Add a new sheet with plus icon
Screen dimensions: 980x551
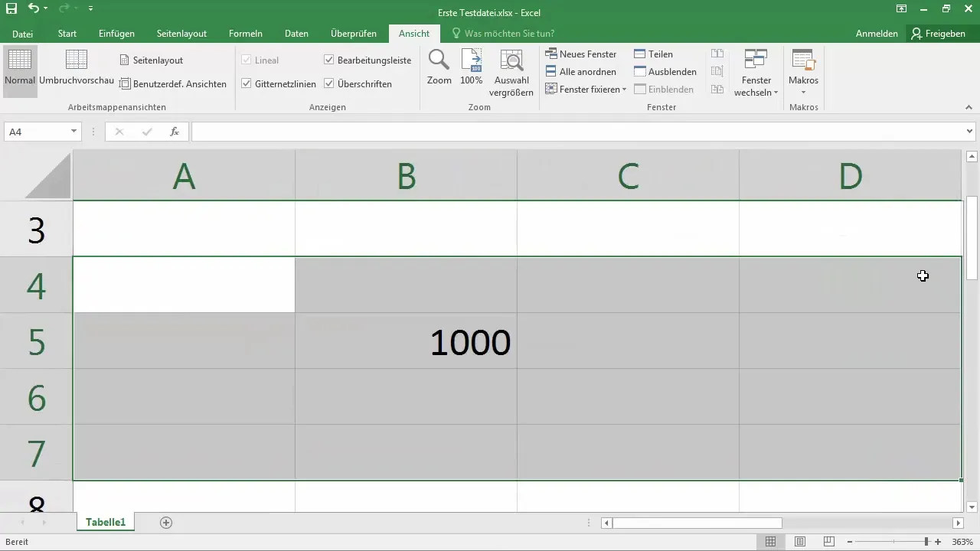tap(166, 523)
